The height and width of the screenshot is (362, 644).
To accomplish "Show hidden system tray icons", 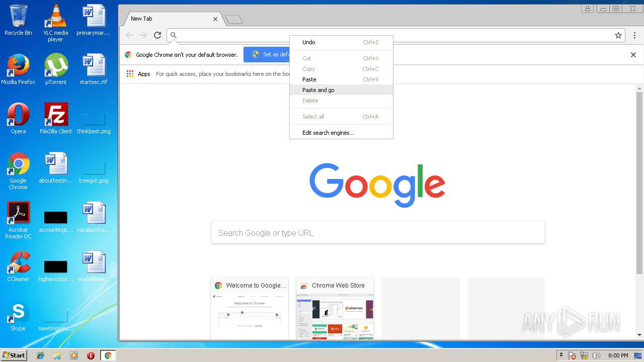I will (561, 355).
